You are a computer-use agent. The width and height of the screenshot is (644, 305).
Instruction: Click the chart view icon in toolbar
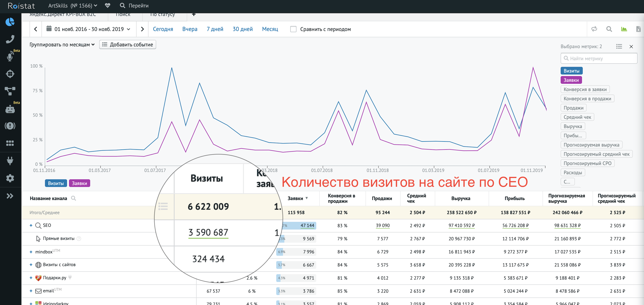pyautogui.click(x=624, y=29)
